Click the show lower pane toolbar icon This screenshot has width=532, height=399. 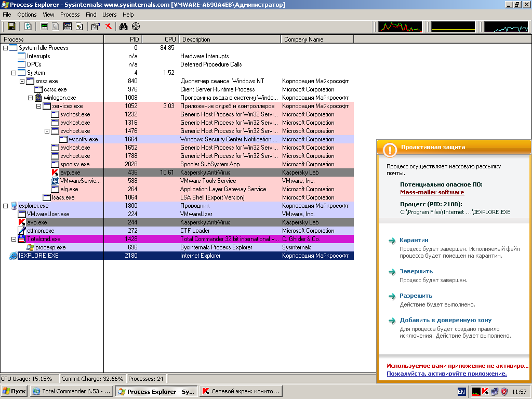click(x=68, y=26)
